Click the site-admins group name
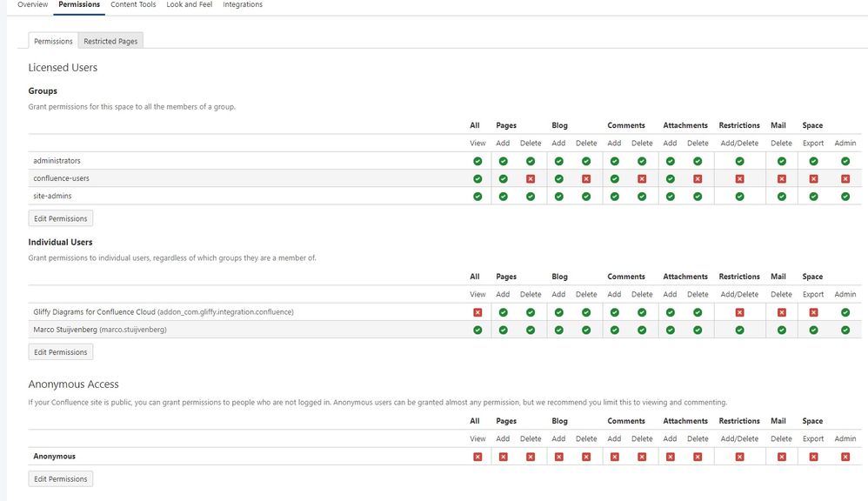The image size is (868, 501). (x=52, y=196)
